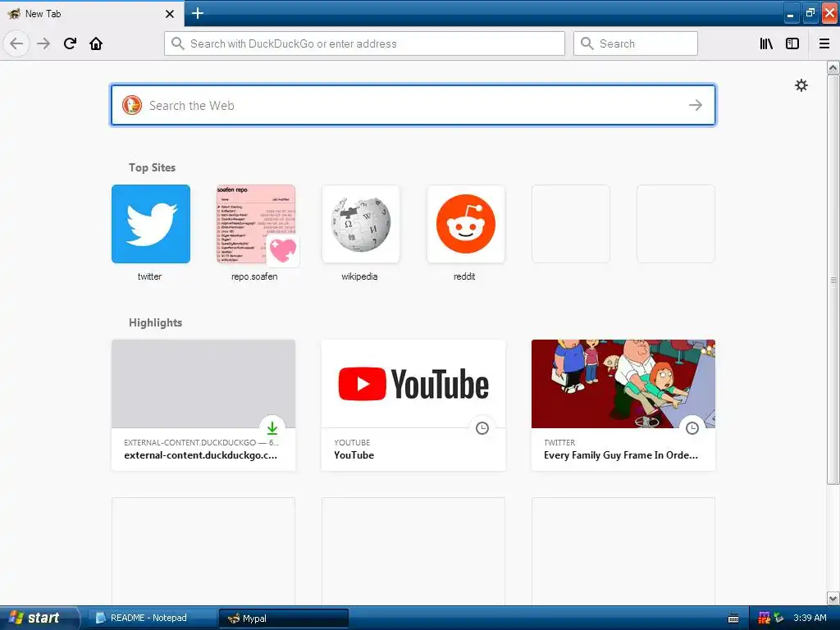
Task: Click the keyboard icon in system tray
Action: pyautogui.click(x=733, y=619)
